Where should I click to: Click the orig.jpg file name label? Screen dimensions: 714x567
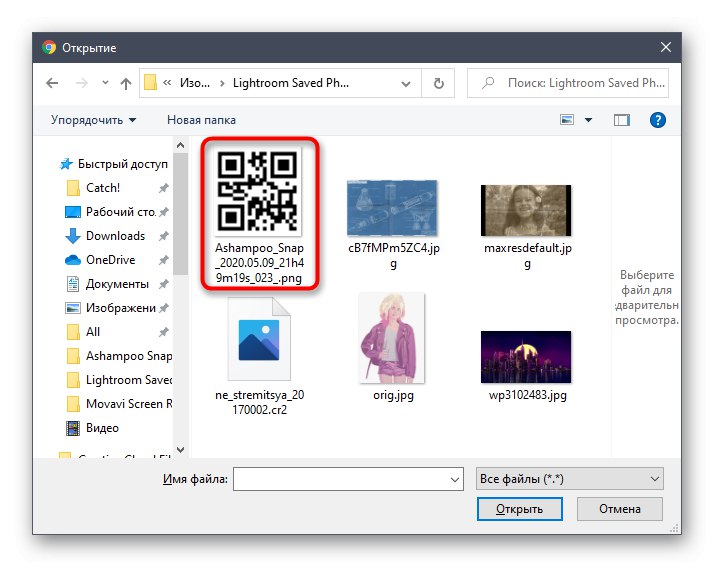coord(393,395)
